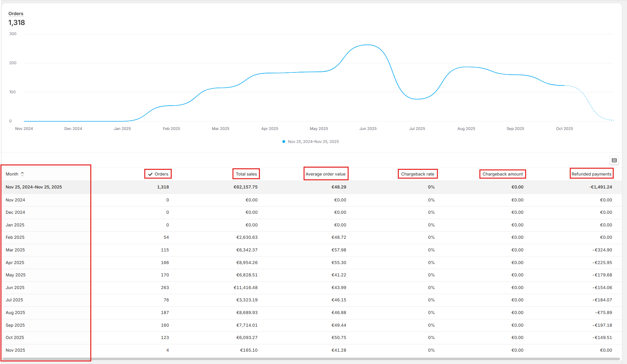The height and width of the screenshot is (364, 627).
Task: Click the date range legend label
Action: 313,142
